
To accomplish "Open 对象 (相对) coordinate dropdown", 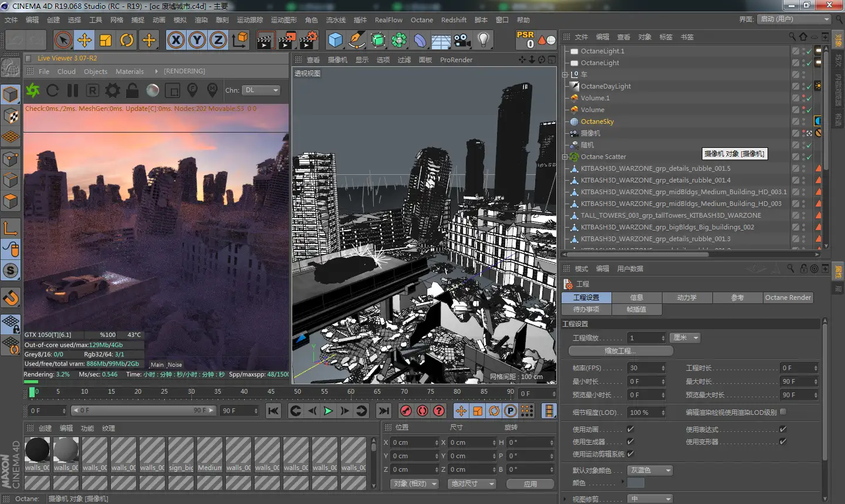I will 415,484.
